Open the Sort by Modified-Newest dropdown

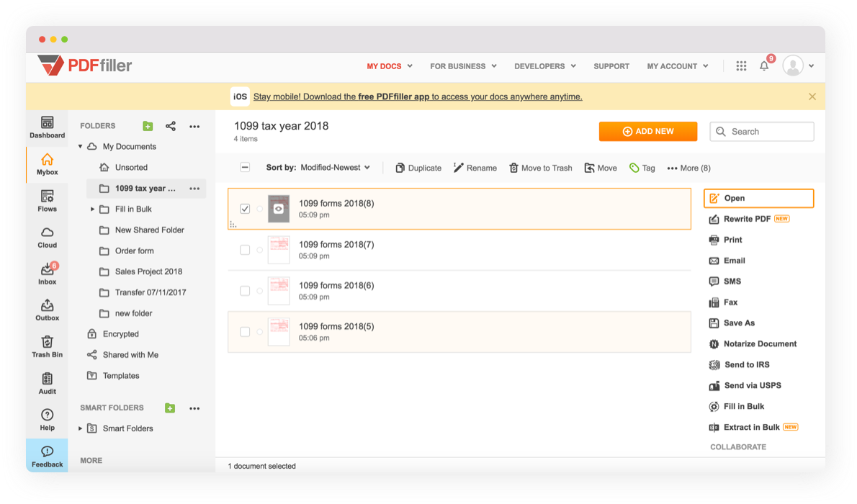[x=318, y=167]
